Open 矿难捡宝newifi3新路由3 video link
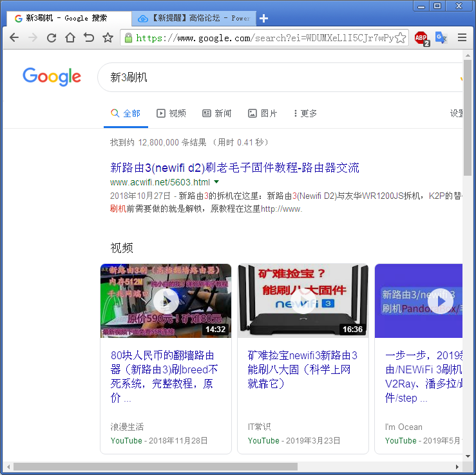This screenshot has height=475, width=476. click(303, 369)
